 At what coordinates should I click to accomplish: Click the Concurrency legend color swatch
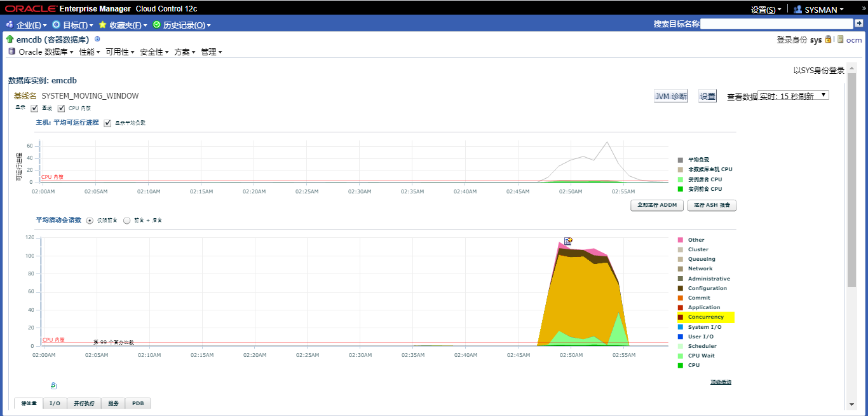point(681,317)
